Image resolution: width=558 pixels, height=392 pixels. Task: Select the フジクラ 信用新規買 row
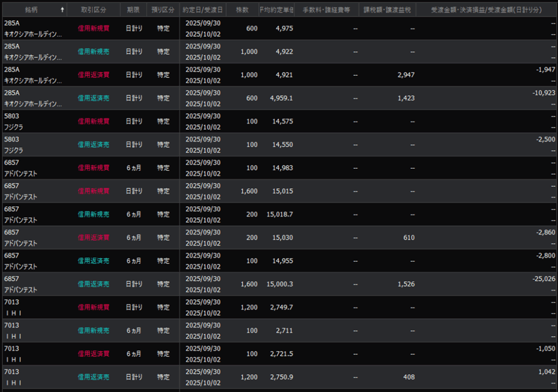tap(93, 121)
